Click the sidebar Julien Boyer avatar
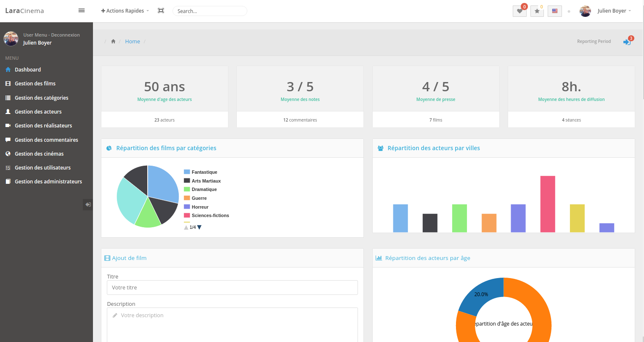This screenshot has width=644, height=342. pyautogui.click(x=11, y=39)
